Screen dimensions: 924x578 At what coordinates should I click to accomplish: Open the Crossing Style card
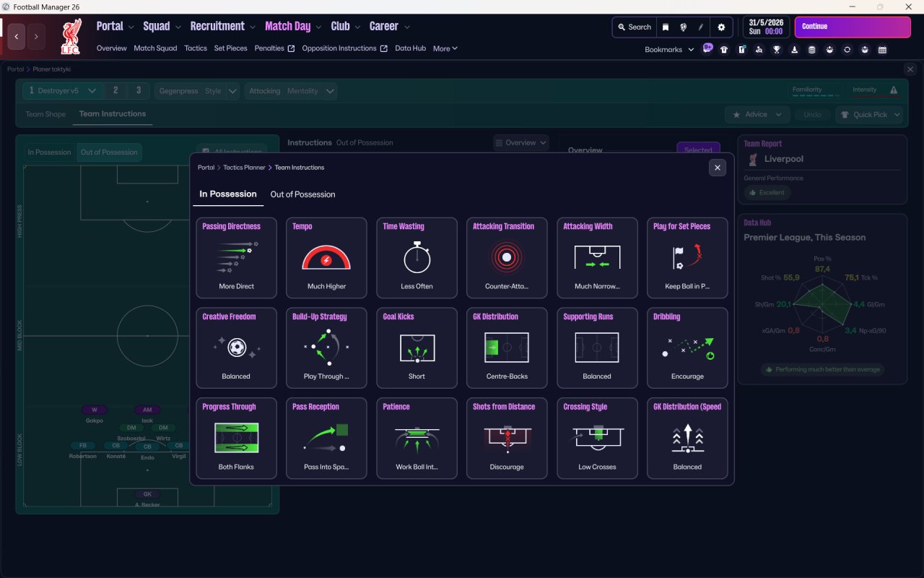coord(597,439)
